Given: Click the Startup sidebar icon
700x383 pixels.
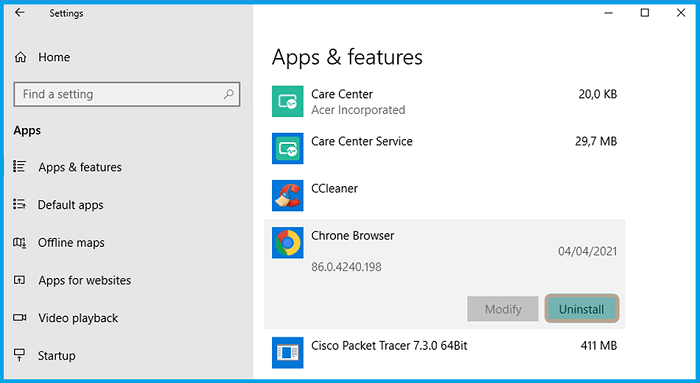Looking at the screenshot, I should (19, 355).
